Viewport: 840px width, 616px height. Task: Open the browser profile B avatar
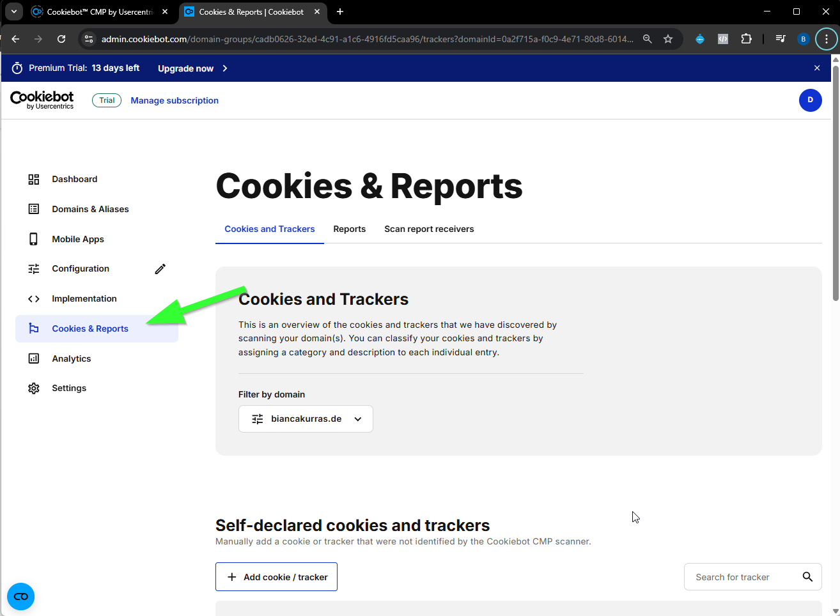point(804,39)
